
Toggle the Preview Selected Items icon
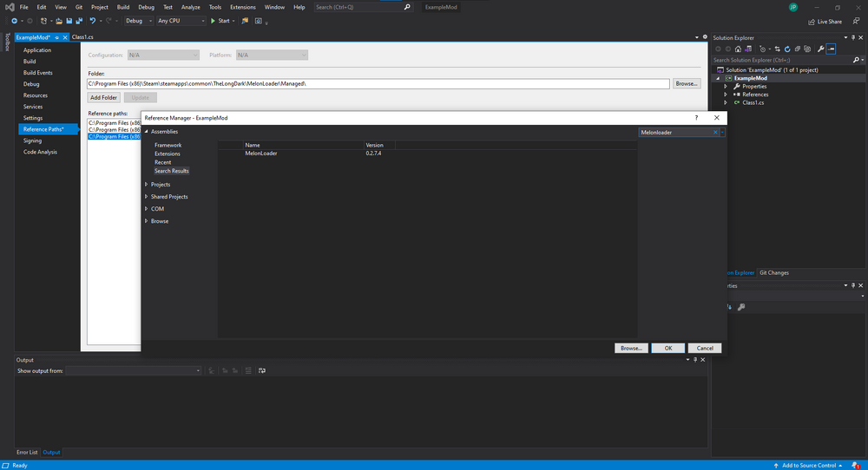point(831,49)
